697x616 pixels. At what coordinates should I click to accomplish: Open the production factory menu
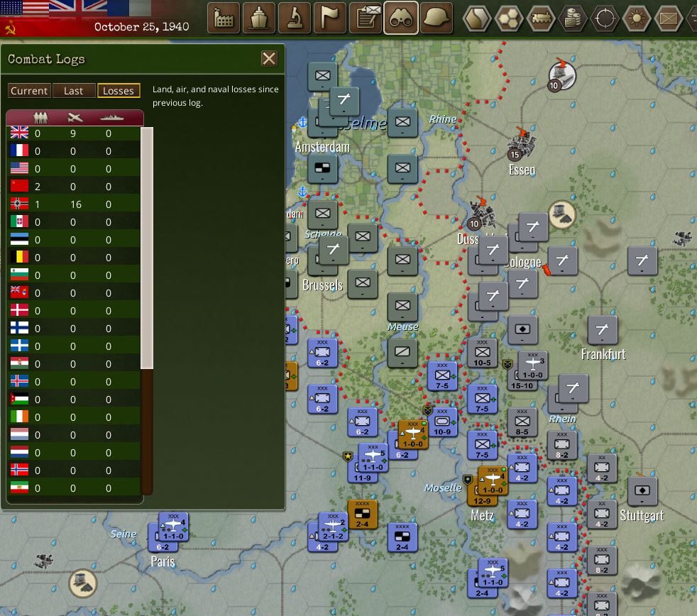[x=223, y=18]
